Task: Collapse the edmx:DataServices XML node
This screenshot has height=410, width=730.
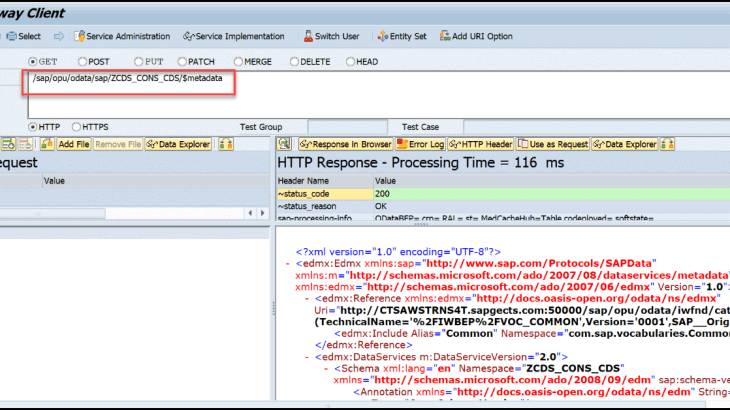Action: pyautogui.click(x=307, y=357)
